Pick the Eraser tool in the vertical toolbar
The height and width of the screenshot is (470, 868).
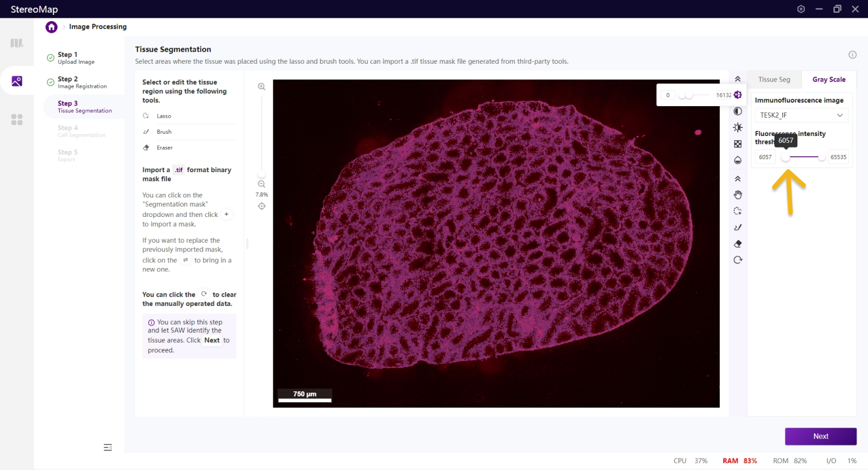[x=738, y=244]
